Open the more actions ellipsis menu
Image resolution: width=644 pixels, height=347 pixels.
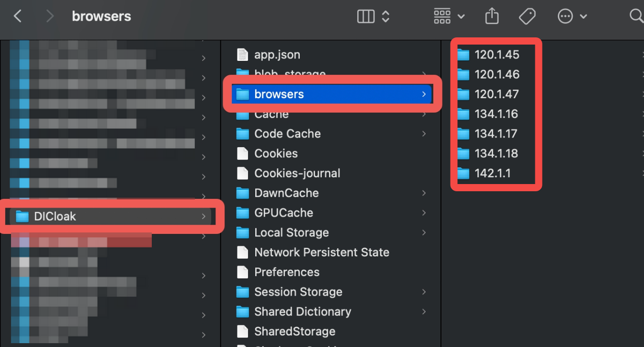572,17
